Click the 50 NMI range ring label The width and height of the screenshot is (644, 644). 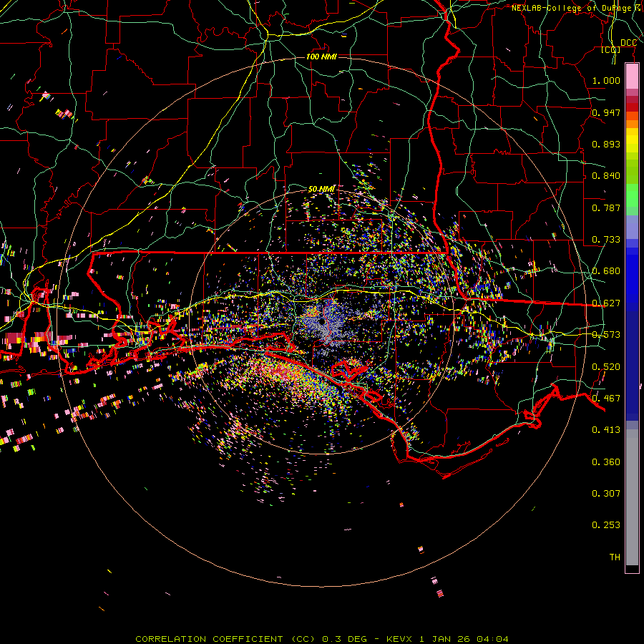click(x=321, y=189)
